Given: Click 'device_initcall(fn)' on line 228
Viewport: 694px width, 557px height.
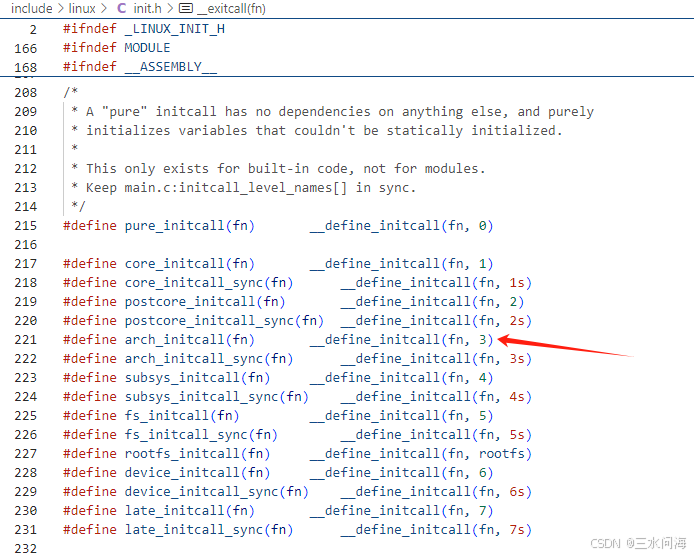Looking at the screenshot, I should (197, 473).
